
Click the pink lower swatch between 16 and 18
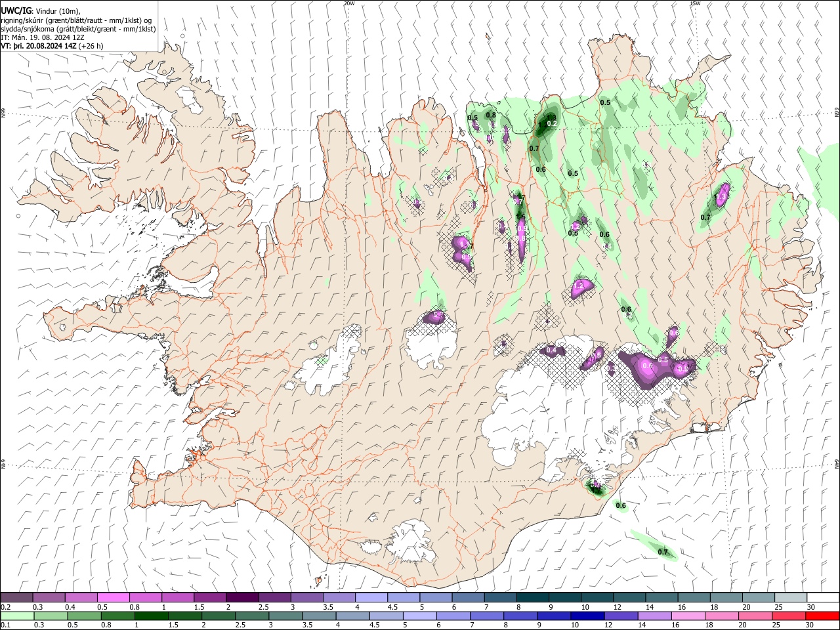coord(688,616)
